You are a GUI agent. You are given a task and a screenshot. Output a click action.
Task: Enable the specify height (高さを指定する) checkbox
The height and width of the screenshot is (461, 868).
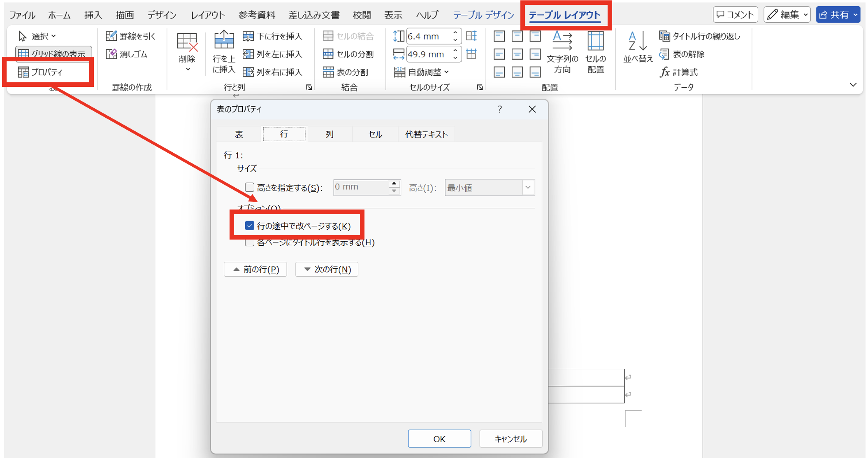coord(249,188)
